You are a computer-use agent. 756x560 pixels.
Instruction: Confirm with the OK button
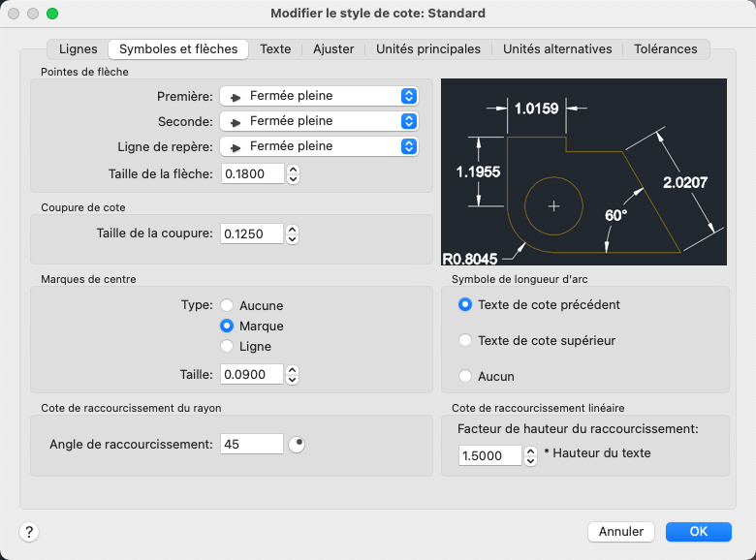[698, 531]
